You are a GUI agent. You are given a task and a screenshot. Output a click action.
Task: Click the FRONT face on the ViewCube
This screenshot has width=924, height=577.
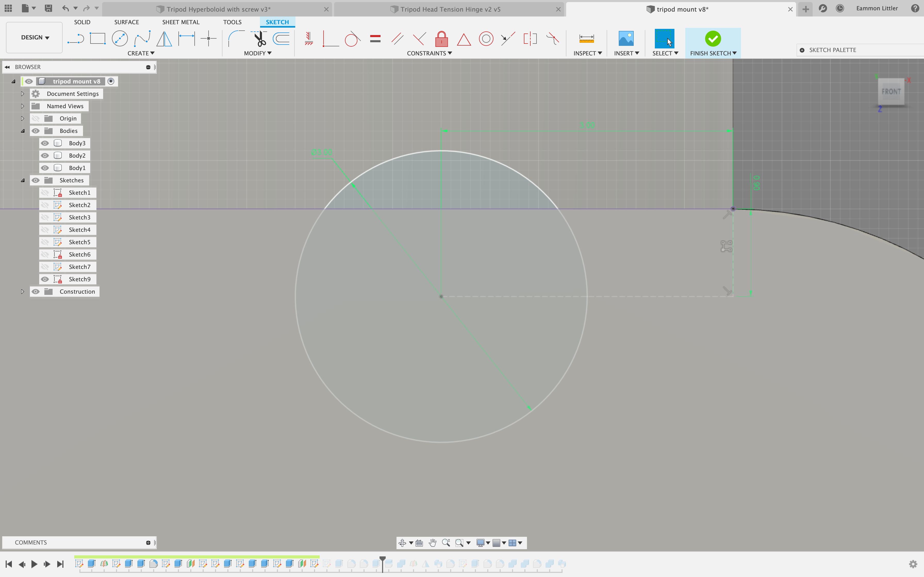tap(890, 92)
